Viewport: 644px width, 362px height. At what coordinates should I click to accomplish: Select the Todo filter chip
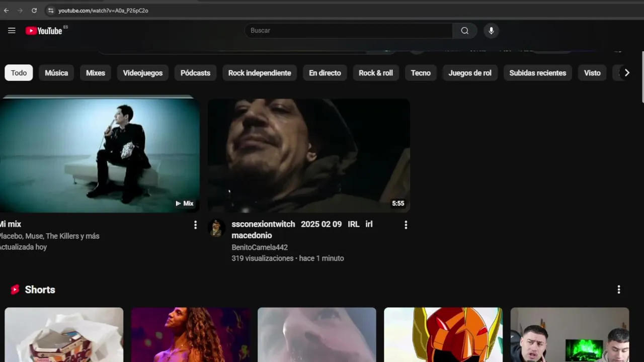tap(19, 73)
